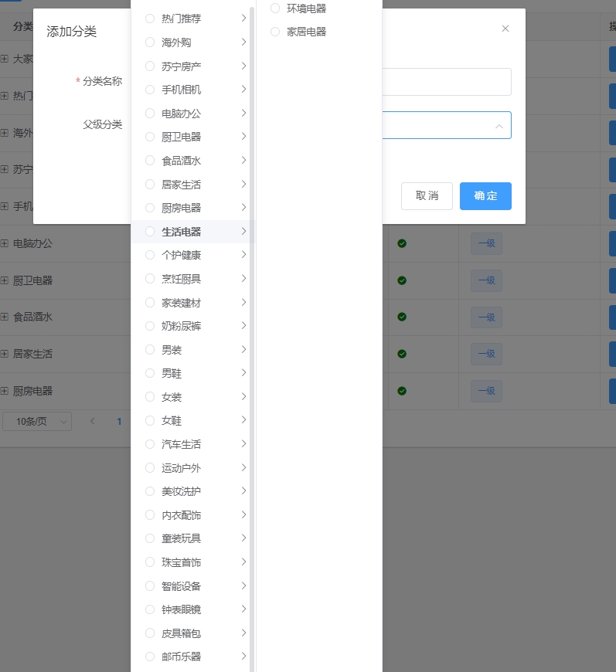Select the 环境电器 radio button

click(275, 8)
